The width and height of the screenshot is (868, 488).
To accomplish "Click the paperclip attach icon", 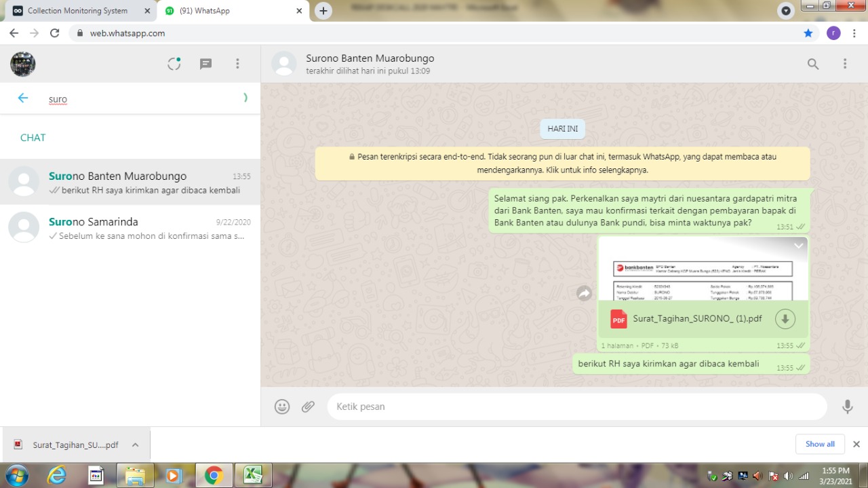I will click(x=309, y=407).
